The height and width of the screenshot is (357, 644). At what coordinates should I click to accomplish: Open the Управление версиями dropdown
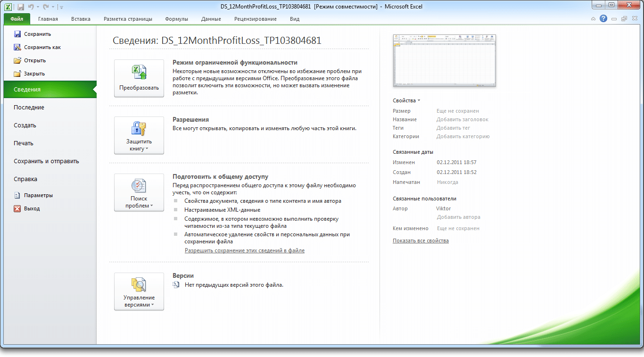pos(139,291)
